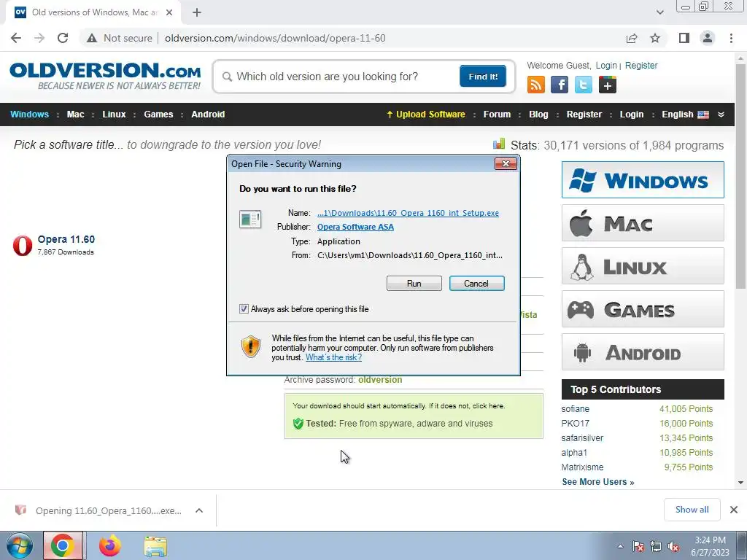Uncheck Always ask before opening this file

[244, 309]
